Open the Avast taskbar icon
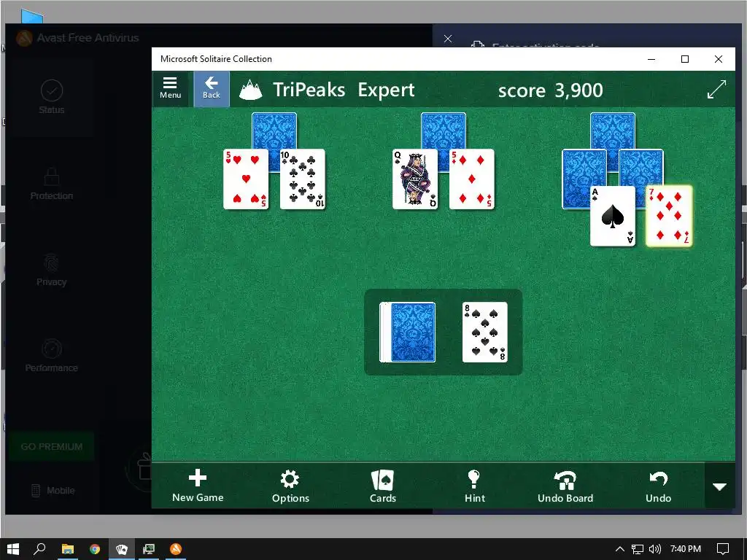 (176, 549)
